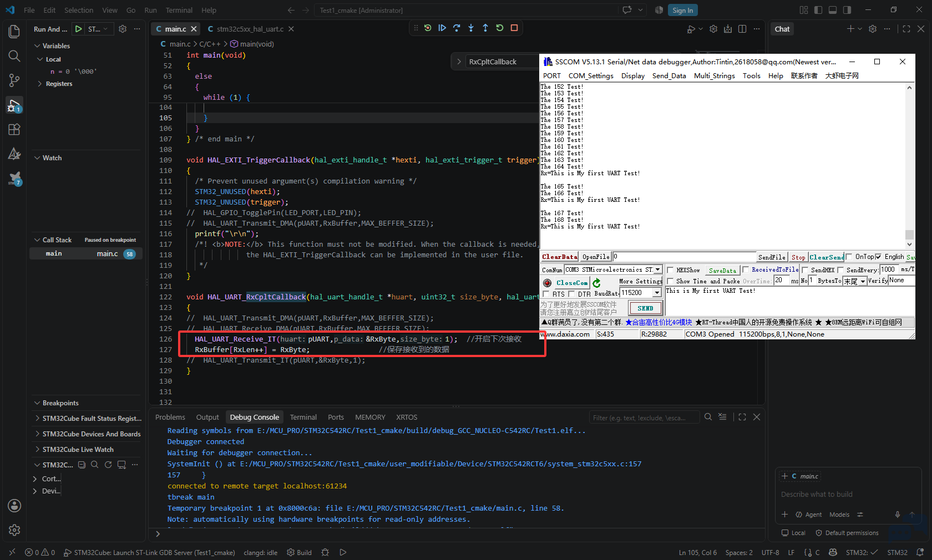This screenshot has width=932, height=560.
Task: Switch to the stm32c5xx_hal_uart.c editor tab
Action: (x=250, y=29)
